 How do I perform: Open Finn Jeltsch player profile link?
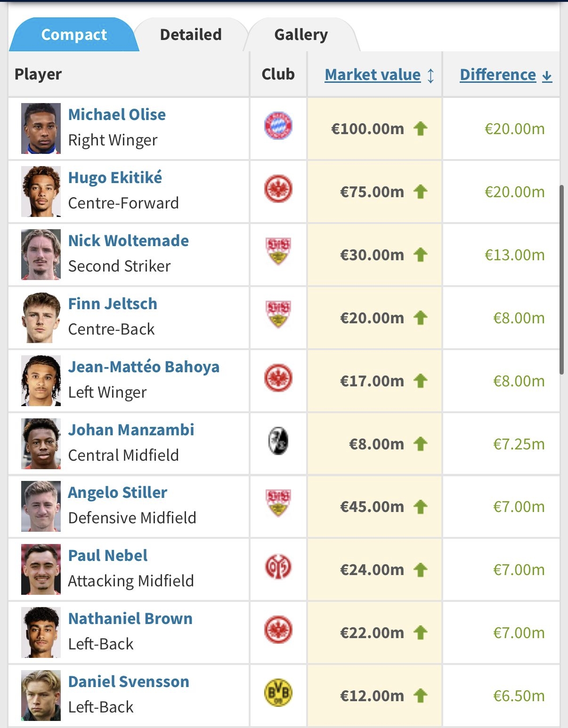(x=113, y=304)
